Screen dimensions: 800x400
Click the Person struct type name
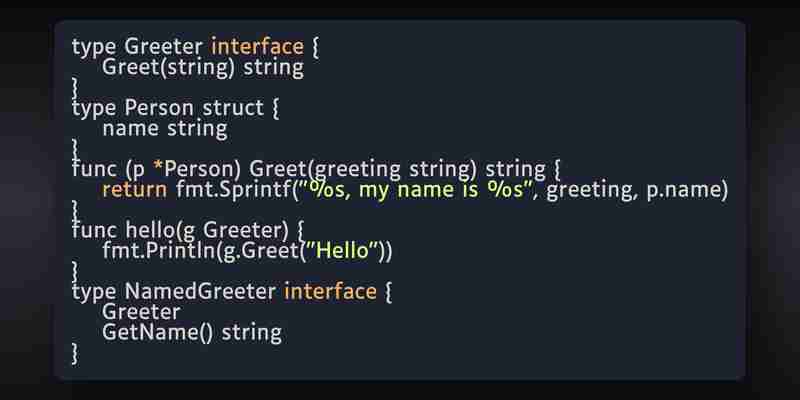click(159, 108)
